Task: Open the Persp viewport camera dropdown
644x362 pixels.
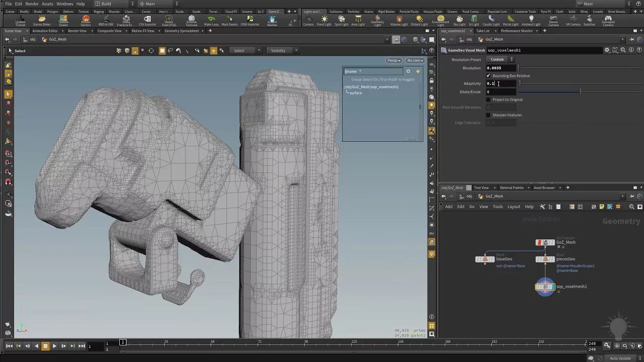Action: (x=393, y=60)
